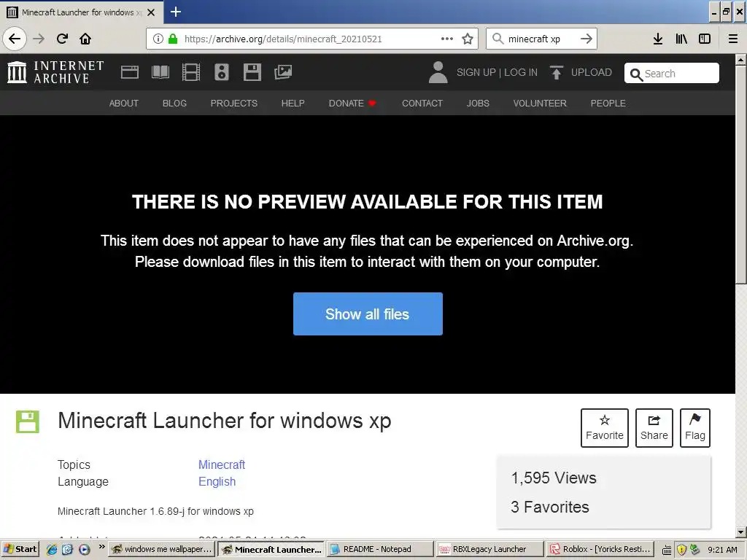Image resolution: width=747 pixels, height=560 pixels.
Task: Open the Minecraft topic link
Action: 222,464
